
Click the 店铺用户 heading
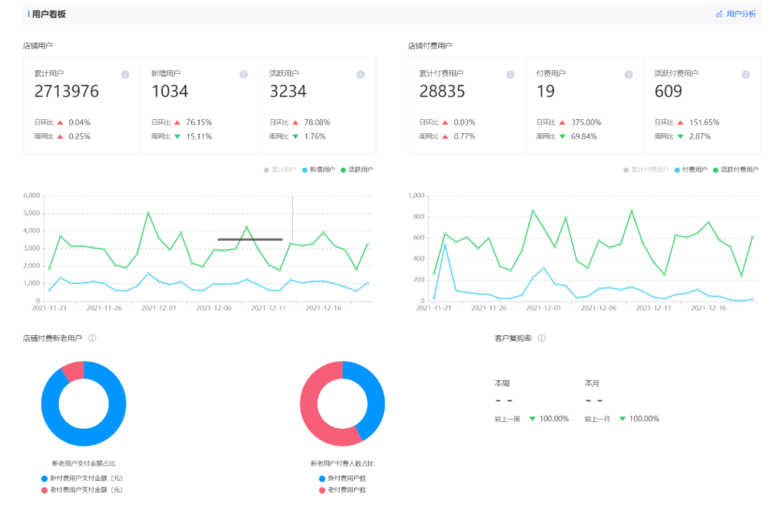[x=38, y=46]
